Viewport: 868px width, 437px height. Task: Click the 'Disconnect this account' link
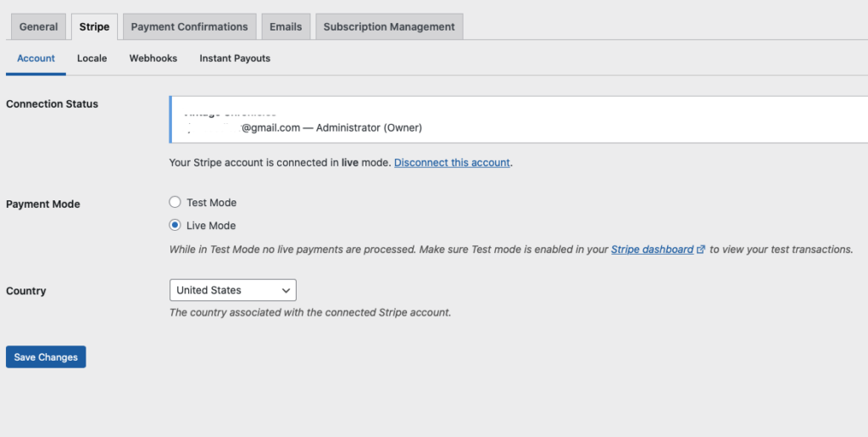pyautogui.click(x=452, y=162)
